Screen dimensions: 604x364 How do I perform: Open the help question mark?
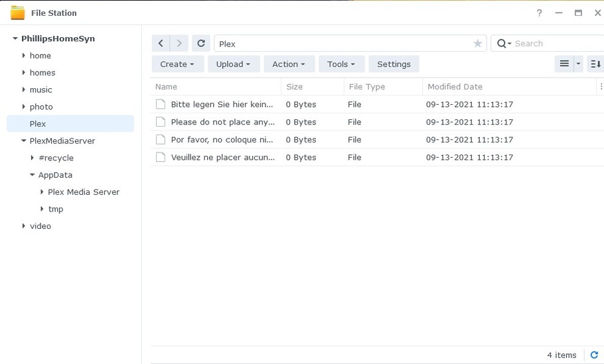[539, 13]
